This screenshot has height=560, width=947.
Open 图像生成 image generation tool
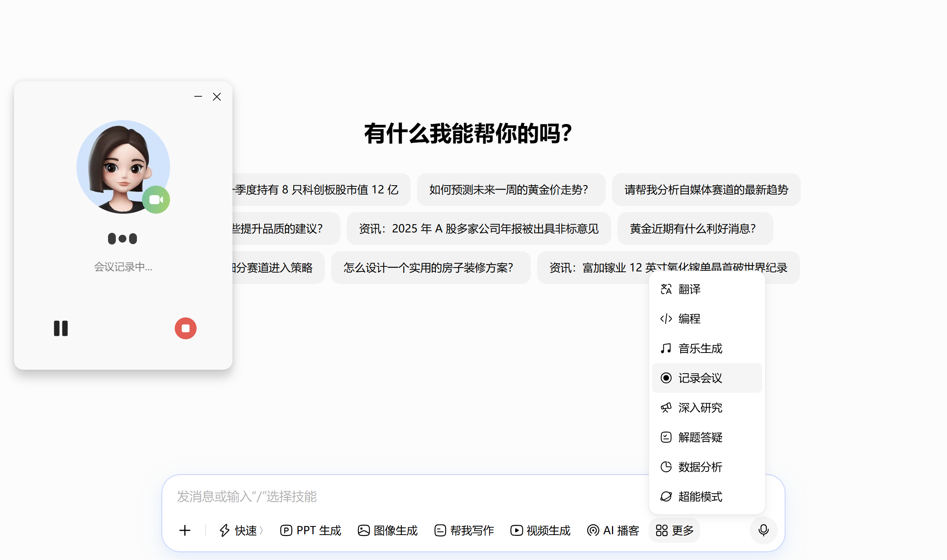click(388, 530)
